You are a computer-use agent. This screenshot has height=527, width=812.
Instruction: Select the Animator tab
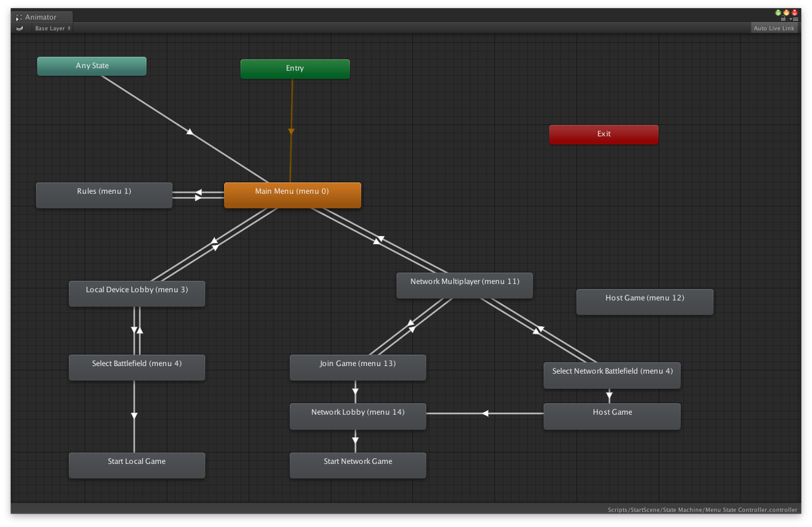coord(42,17)
